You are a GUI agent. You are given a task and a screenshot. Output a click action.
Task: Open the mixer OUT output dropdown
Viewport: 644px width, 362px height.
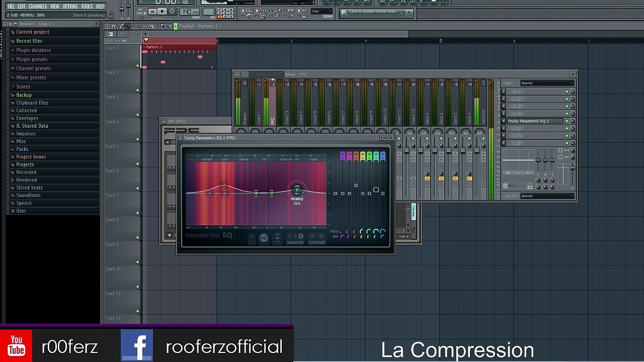(x=547, y=196)
